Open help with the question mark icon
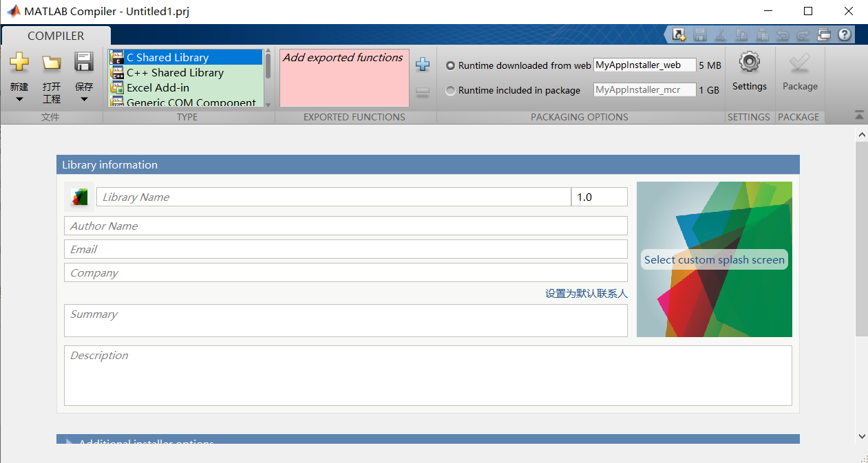 click(845, 34)
